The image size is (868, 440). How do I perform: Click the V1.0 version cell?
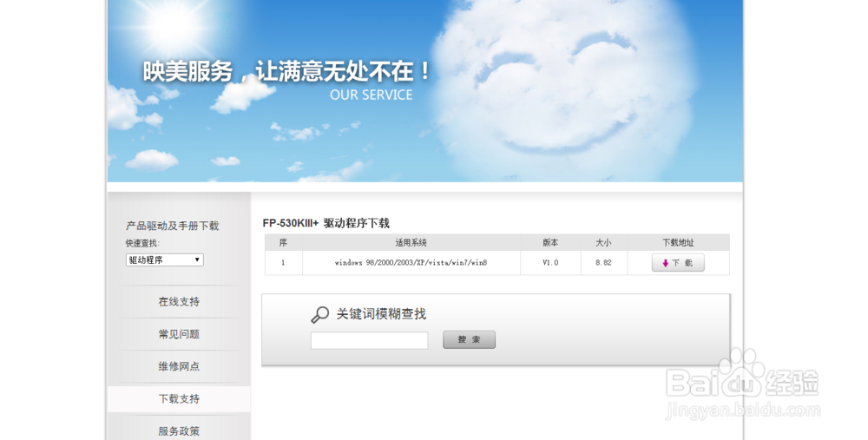tap(550, 263)
